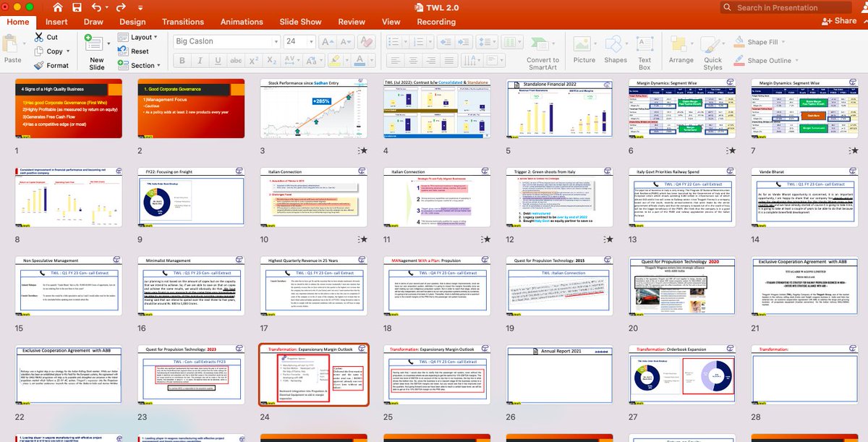Open the Slide Show tab
The height and width of the screenshot is (442, 868).
click(x=302, y=22)
